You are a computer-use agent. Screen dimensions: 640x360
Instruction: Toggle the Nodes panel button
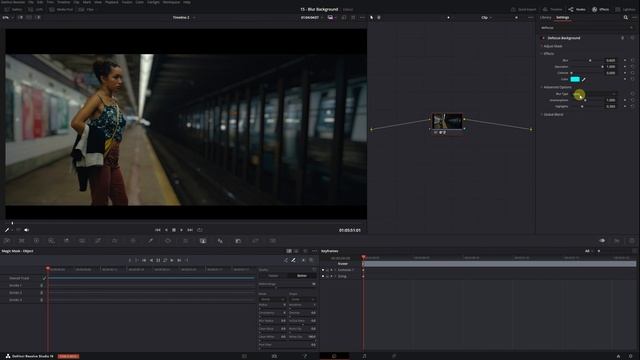point(577,9)
